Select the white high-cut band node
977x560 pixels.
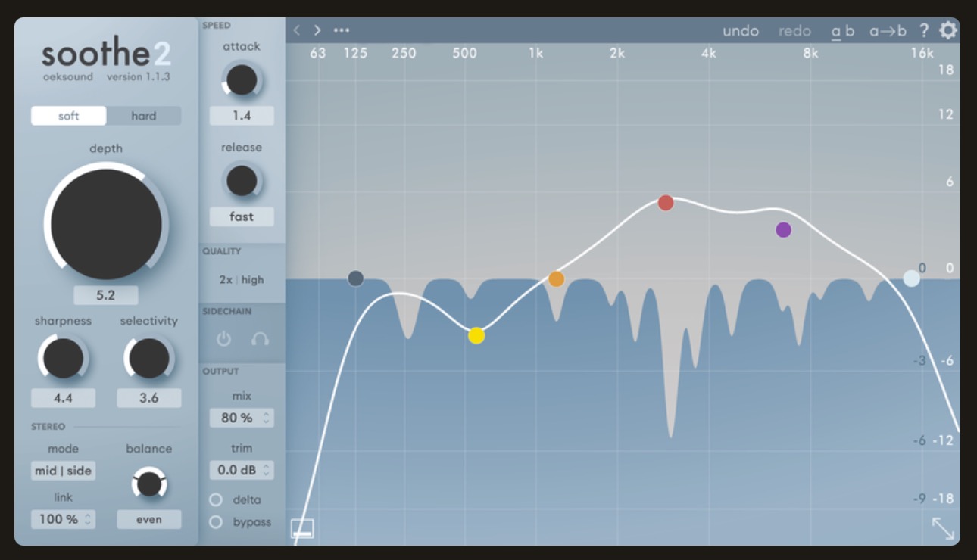[912, 278]
